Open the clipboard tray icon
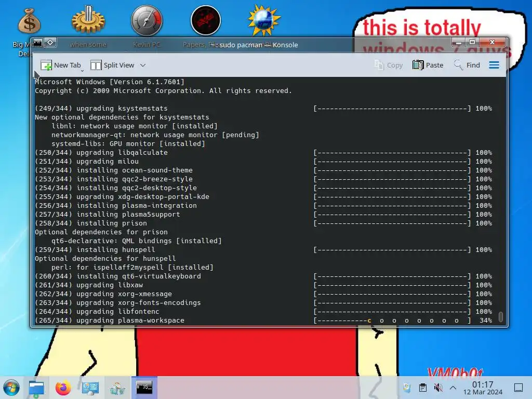Screen dimensions: 532x399 (423, 388)
